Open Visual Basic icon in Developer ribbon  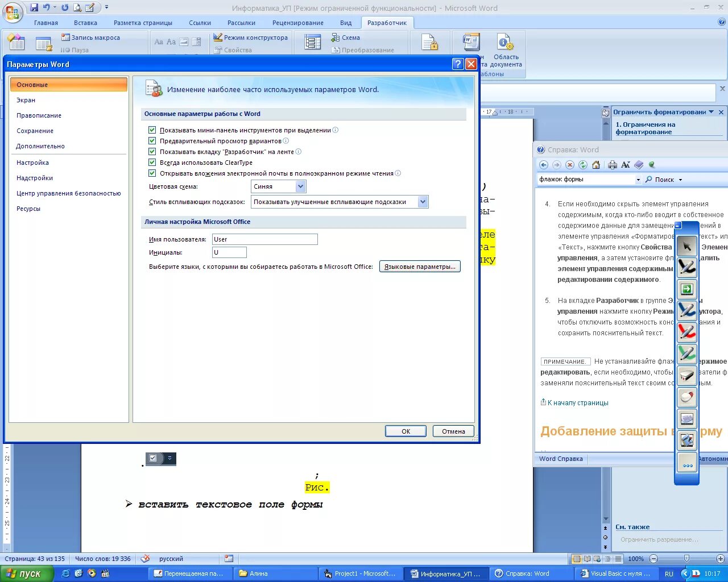click(16, 42)
